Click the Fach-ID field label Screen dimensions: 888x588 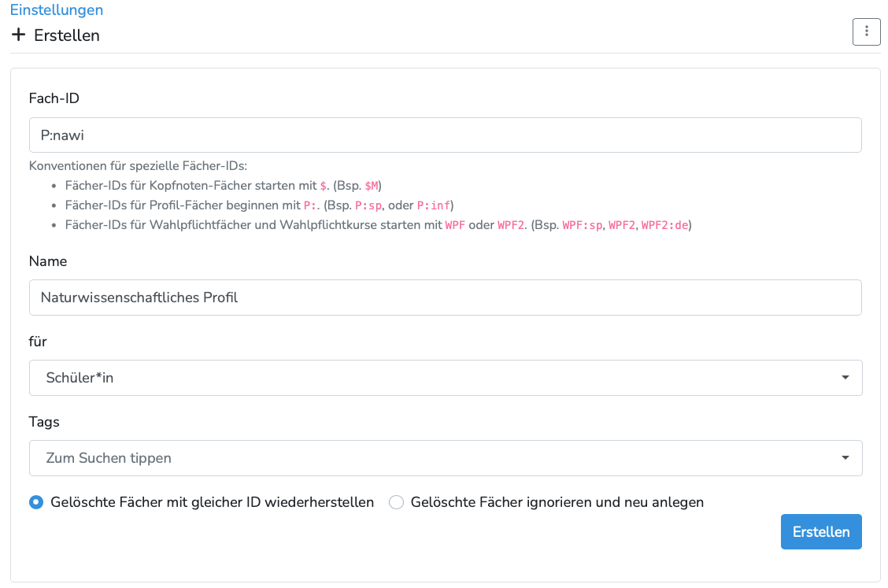click(x=54, y=98)
